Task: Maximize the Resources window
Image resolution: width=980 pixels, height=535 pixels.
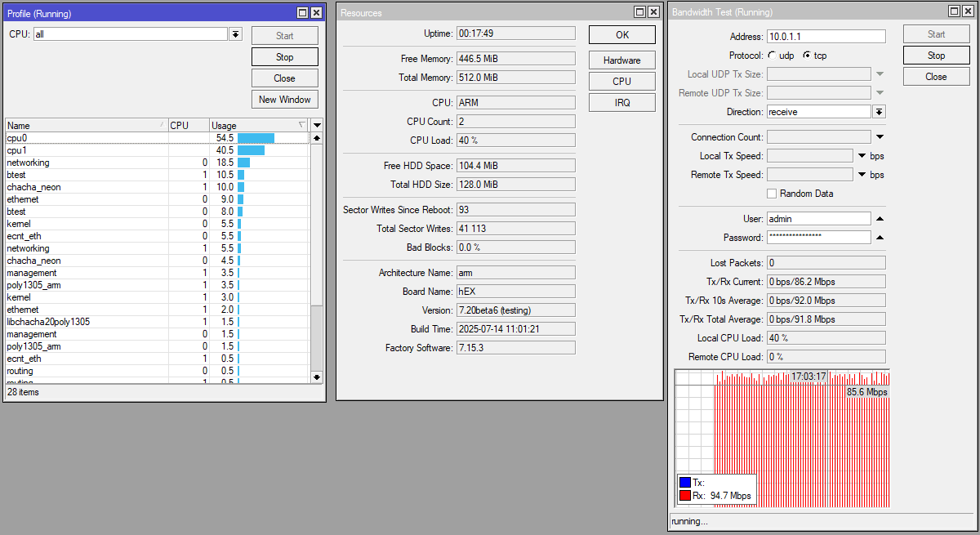Action: point(639,12)
